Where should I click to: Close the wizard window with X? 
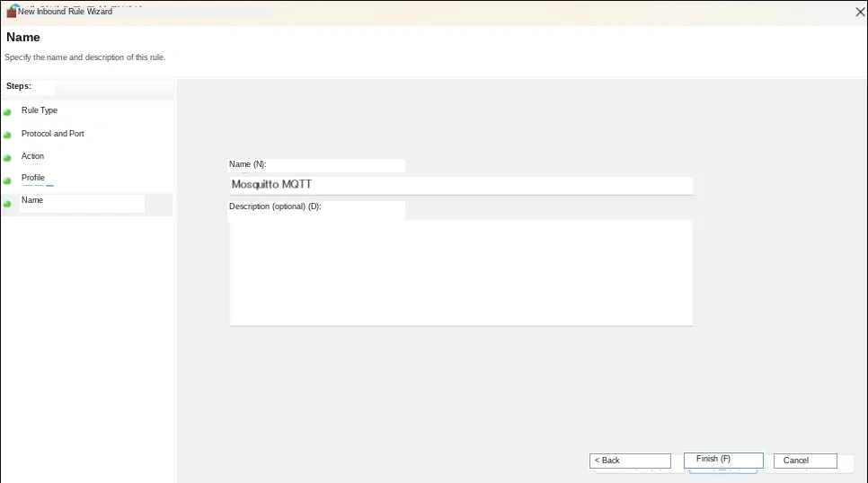coord(860,12)
